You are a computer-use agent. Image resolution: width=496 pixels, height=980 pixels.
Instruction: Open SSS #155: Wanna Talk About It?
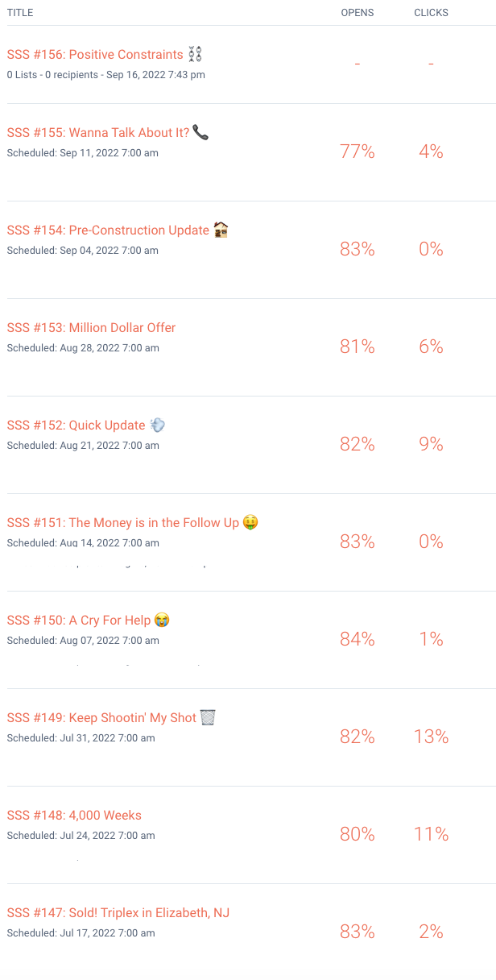point(98,133)
